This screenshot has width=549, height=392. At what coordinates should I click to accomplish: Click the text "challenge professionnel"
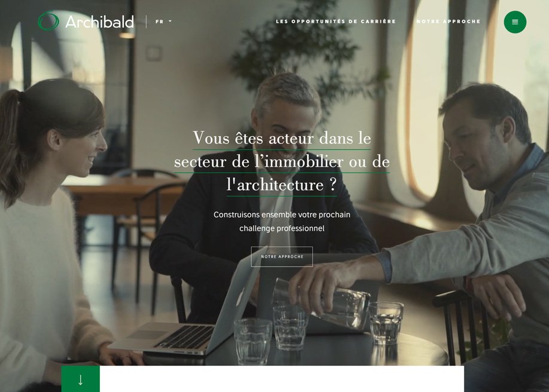(282, 228)
